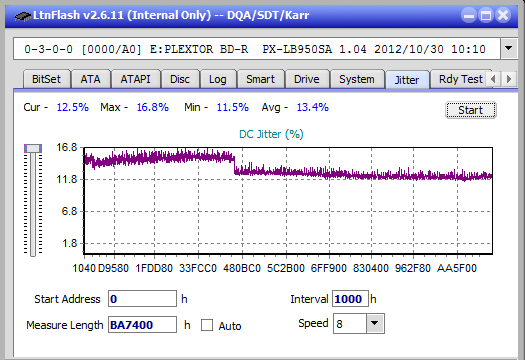The height and width of the screenshot is (360, 525).
Task: Click the Interval label
Action: [x=309, y=299]
